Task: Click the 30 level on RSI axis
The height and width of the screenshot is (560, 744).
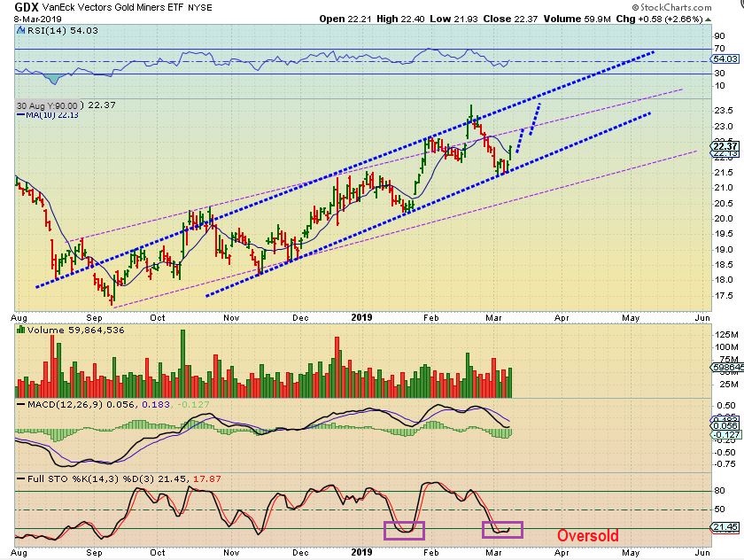Action: tap(719, 73)
